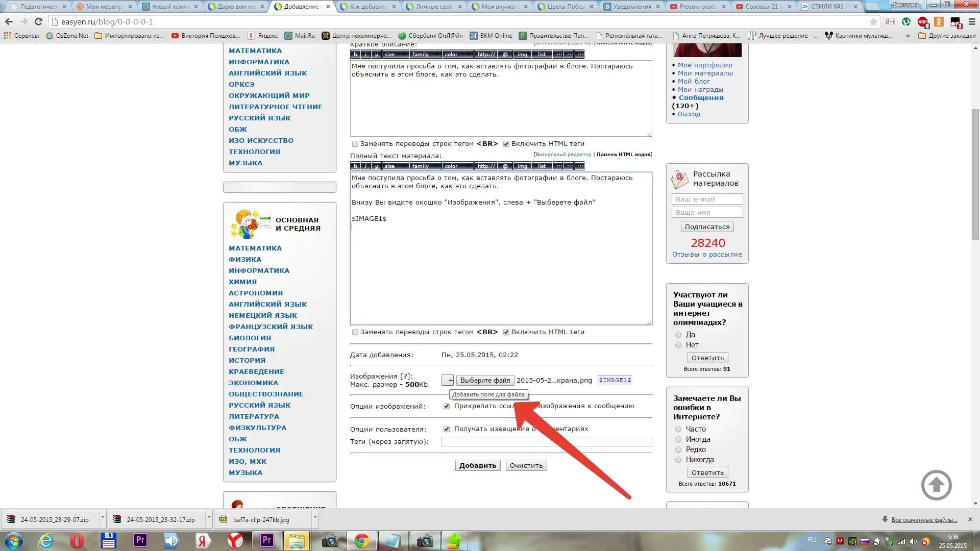Open Odnoklassniki extension icon

pyautogui.click(x=939, y=22)
